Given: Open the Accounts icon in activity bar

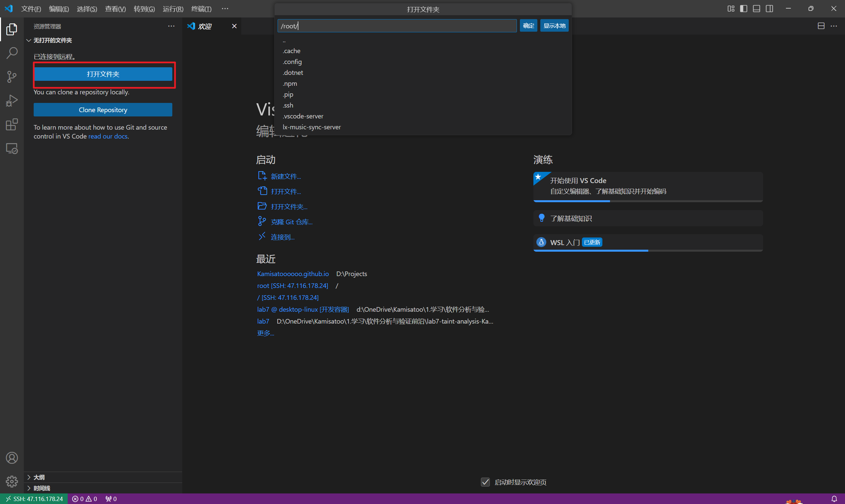Looking at the screenshot, I should 12,458.
